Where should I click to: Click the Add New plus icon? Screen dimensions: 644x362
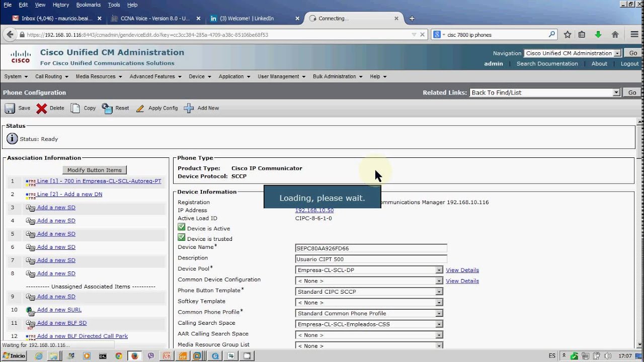[189, 108]
